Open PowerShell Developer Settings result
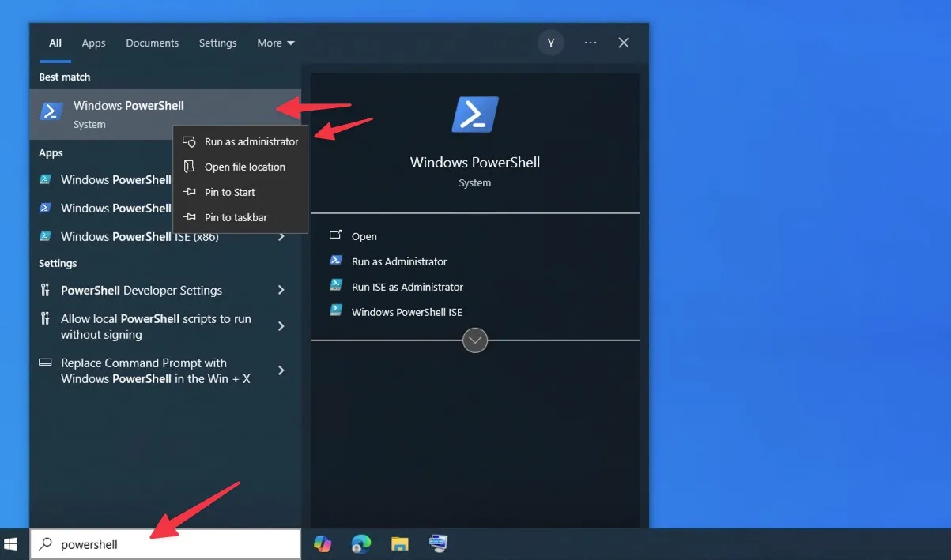 pyautogui.click(x=165, y=291)
